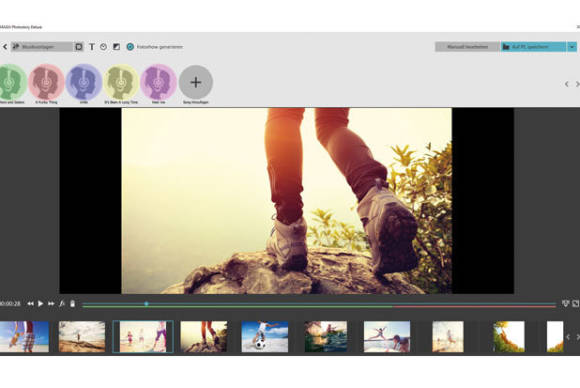
Task: Open the clock duration tool icon
Action: [104, 47]
